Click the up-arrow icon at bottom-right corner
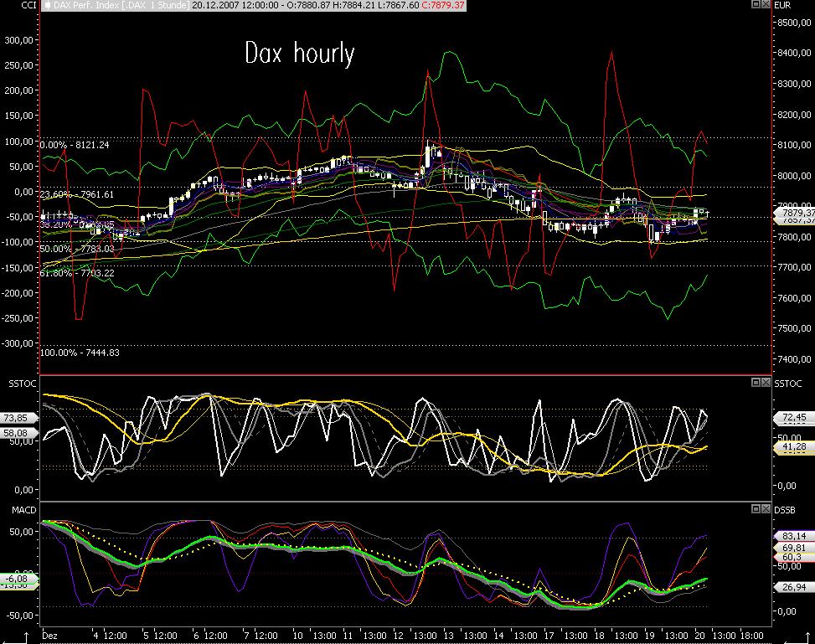 [x=807, y=638]
